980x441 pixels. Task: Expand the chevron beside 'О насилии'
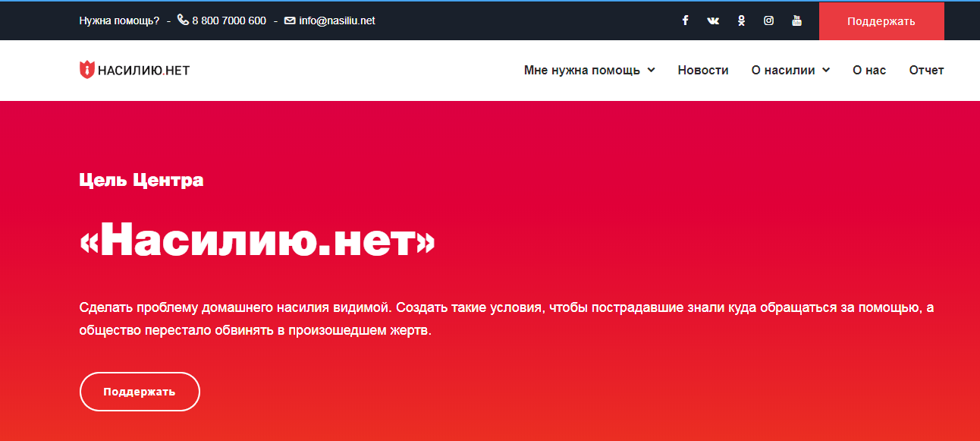point(825,70)
